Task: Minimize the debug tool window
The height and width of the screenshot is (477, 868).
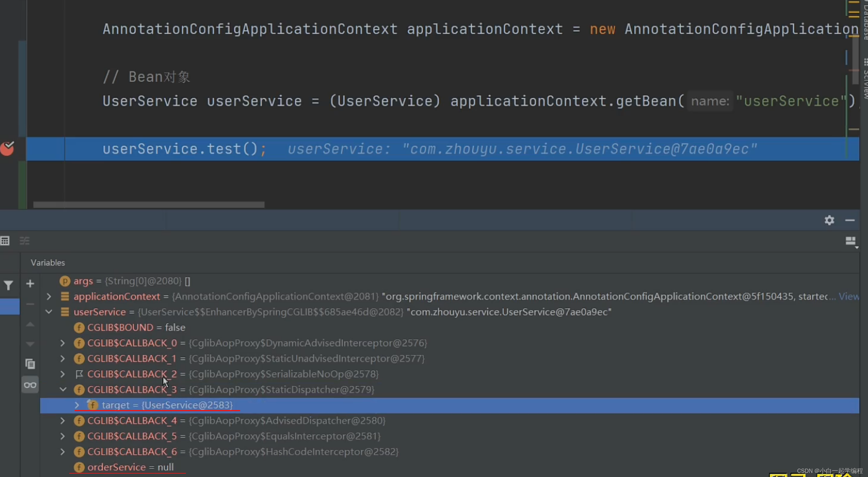Action: tap(850, 220)
